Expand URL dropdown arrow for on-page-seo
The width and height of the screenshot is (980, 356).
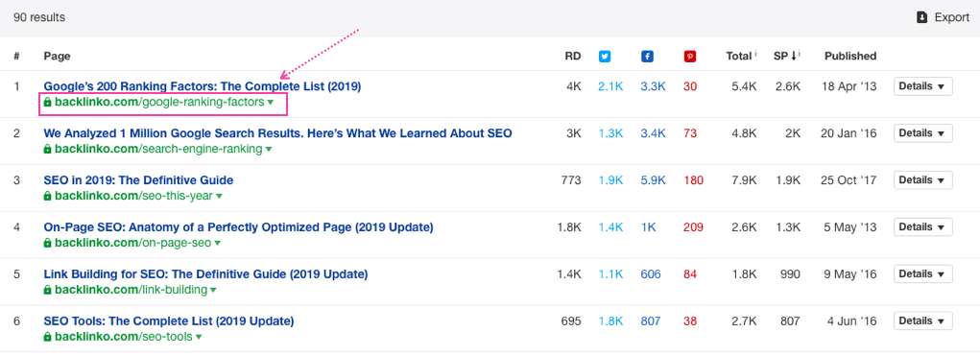tap(217, 244)
